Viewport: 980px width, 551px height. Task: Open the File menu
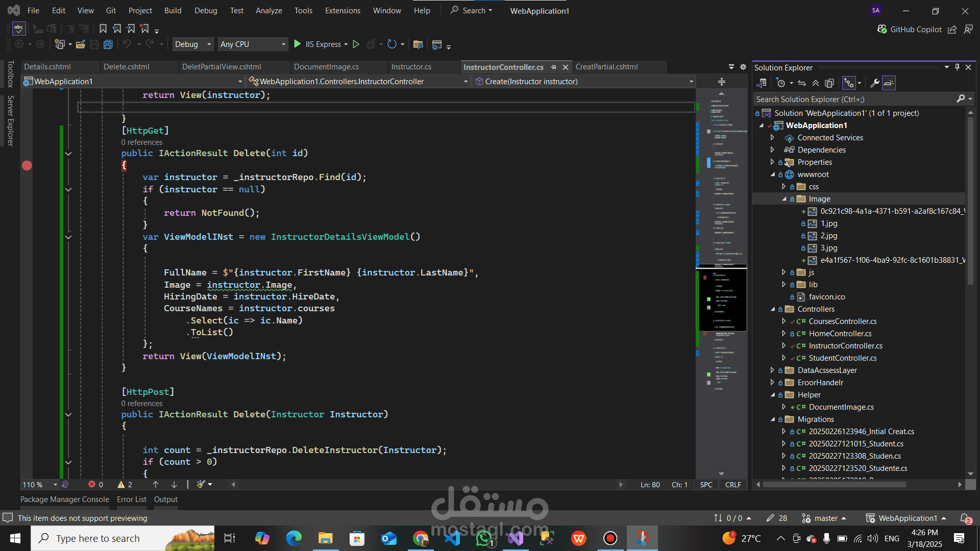click(33, 11)
